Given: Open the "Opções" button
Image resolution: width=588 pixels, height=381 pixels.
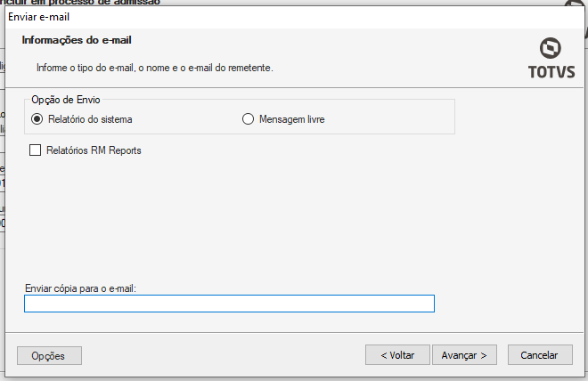Looking at the screenshot, I should 49,355.
